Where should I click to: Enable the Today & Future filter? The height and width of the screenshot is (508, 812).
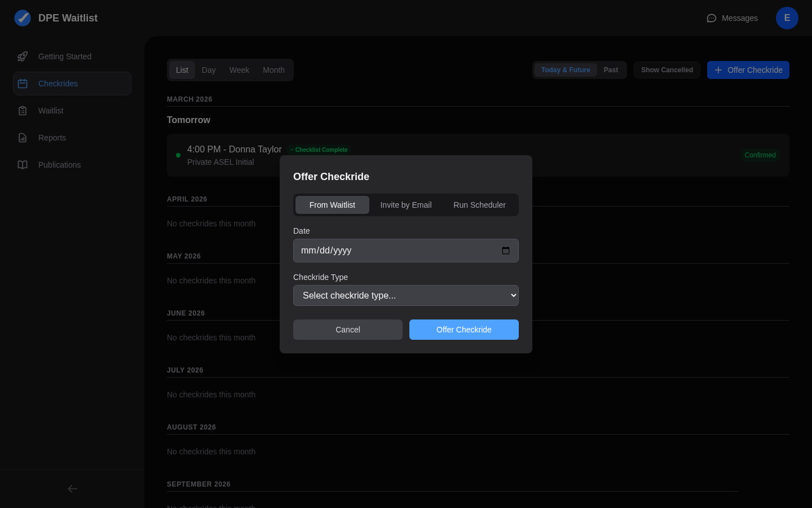tap(565, 70)
